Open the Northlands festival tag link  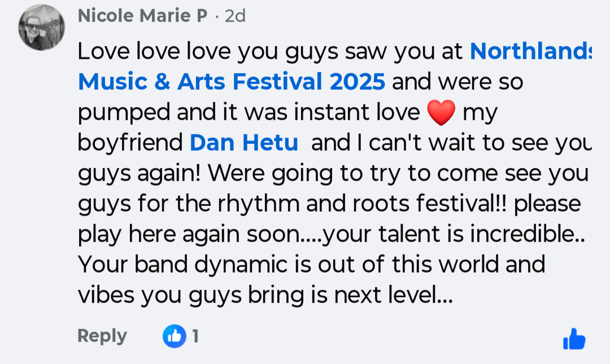coord(530,51)
